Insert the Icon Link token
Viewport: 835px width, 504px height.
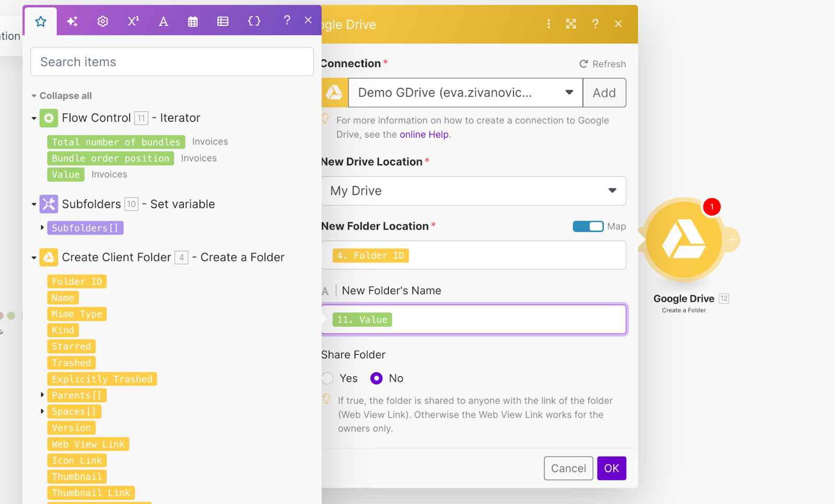click(77, 460)
